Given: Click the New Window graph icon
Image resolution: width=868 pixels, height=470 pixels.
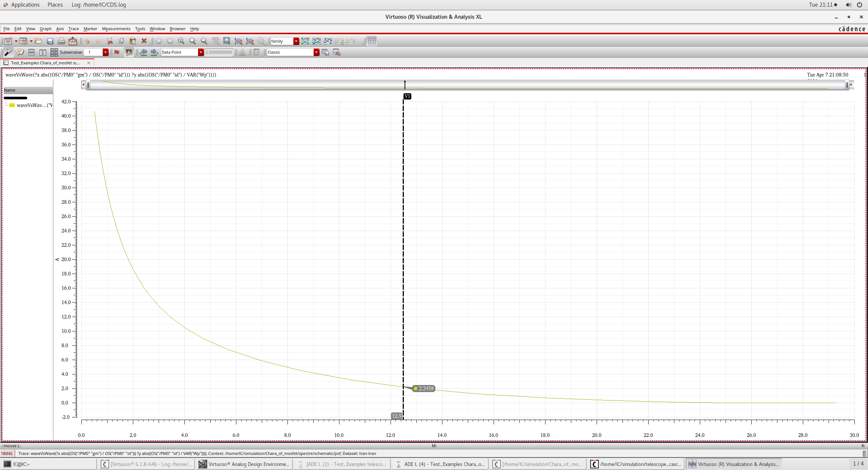Looking at the screenshot, I should (8, 41).
